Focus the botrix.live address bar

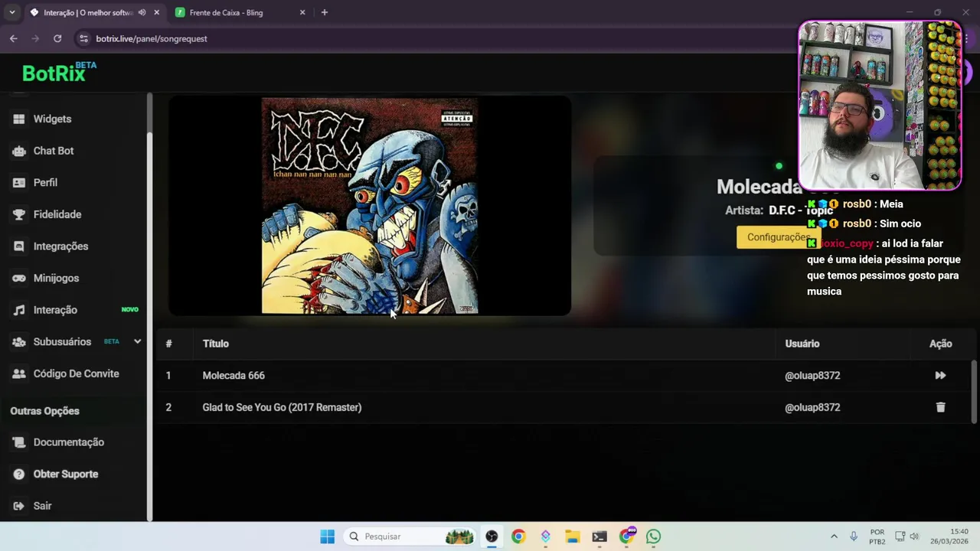tap(429, 38)
